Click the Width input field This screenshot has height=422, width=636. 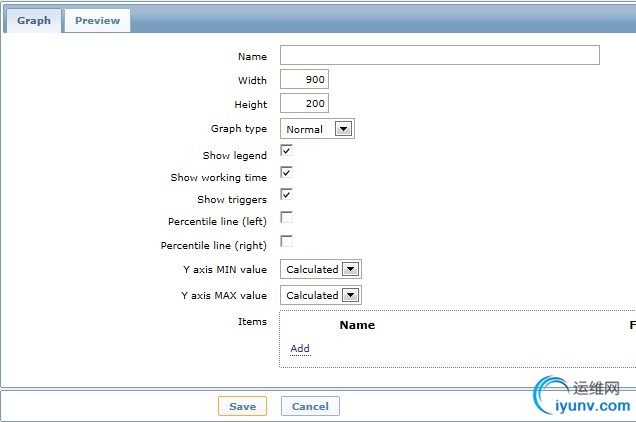(304, 80)
